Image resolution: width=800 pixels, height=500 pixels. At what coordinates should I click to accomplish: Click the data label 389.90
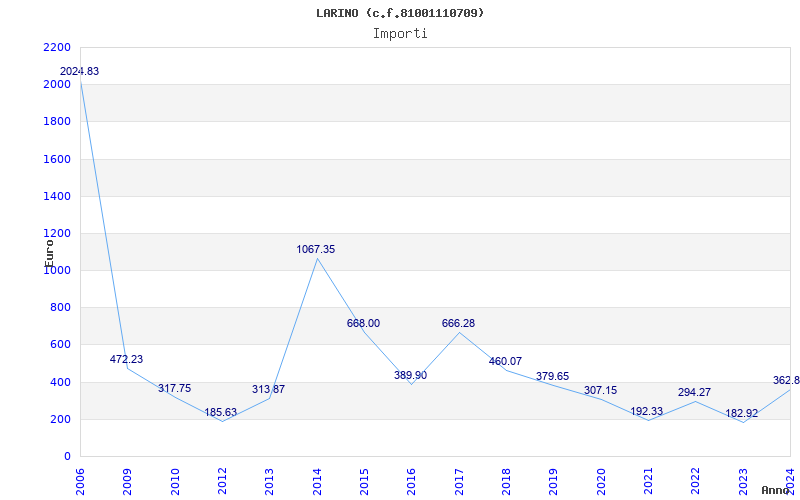click(x=411, y=376)
